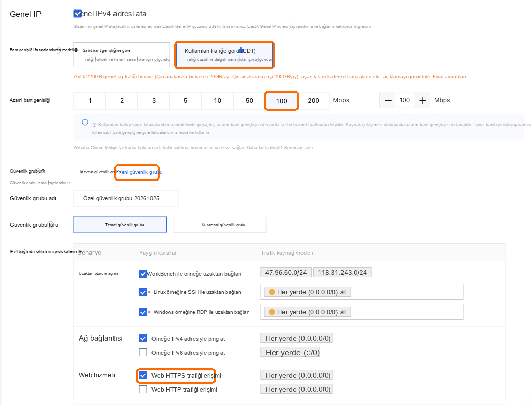Click the 118.31.243.0/24 source tag

coord(343,272)
